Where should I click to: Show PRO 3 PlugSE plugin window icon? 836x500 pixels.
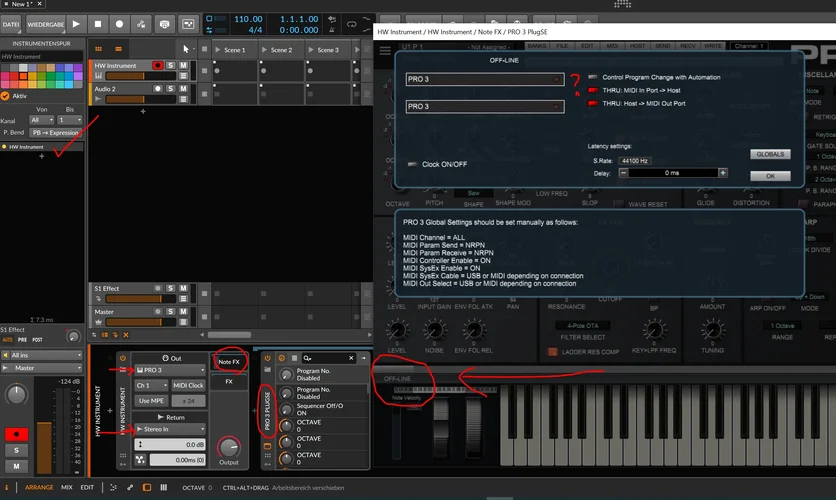(267, 446)
